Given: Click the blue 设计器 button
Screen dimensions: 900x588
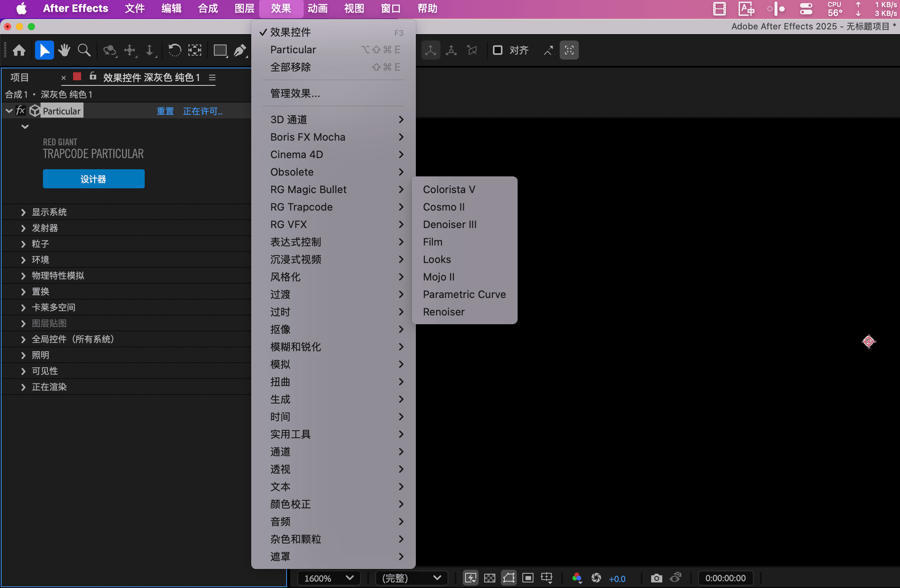Looking at the screenshot, I should pos(93,179).
